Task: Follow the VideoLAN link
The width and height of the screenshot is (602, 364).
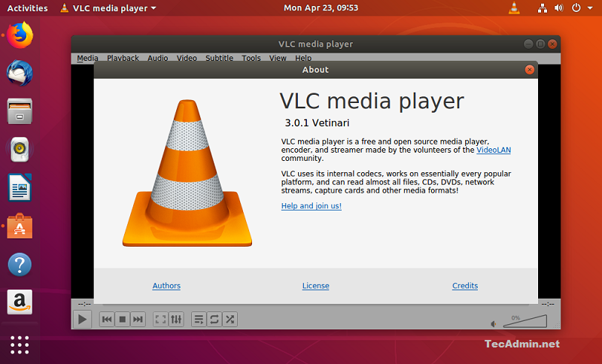Action: (x=494, y=150)
